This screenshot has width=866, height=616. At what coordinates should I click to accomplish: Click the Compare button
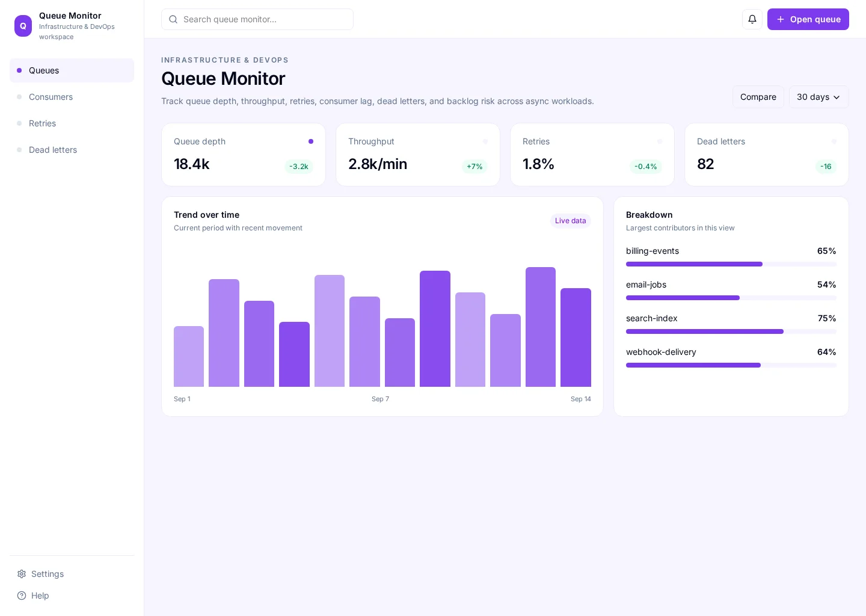click(758, 97)
